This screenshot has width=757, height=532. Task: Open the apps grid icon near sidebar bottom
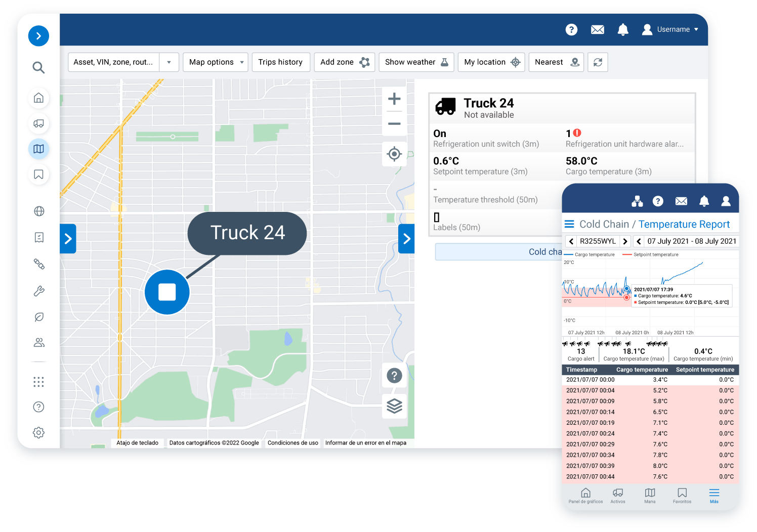[x=38, y=382]
